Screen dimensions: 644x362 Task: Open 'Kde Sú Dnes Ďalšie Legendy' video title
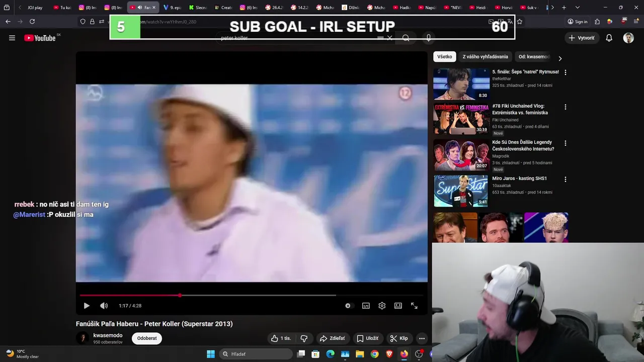click(523, 145)
